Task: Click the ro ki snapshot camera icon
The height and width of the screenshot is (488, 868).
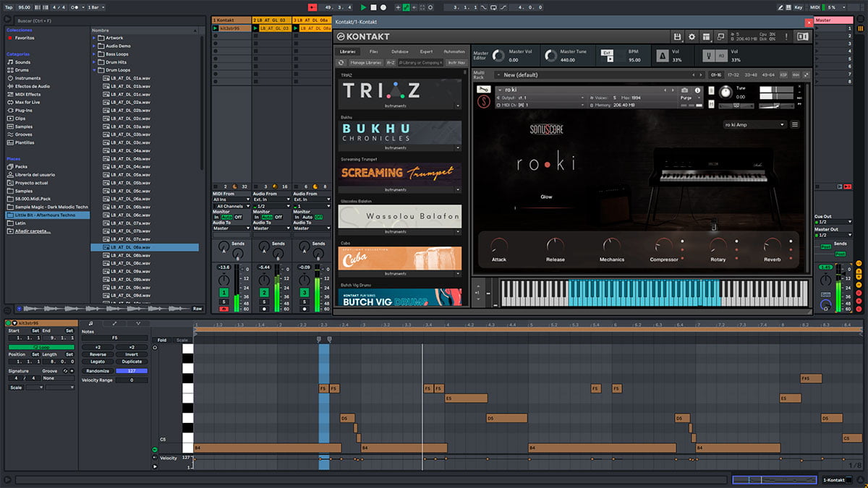Action: click(x=684, y=90)
